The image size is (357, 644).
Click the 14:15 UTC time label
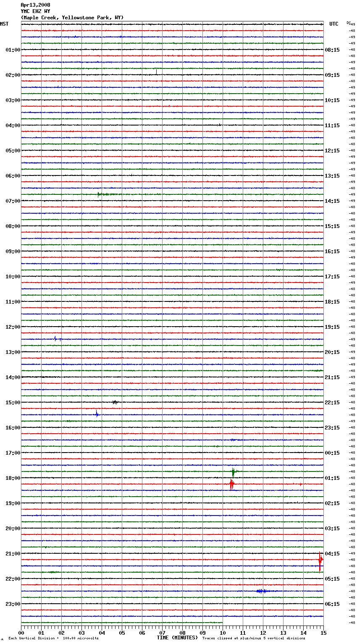pos(332,201)
